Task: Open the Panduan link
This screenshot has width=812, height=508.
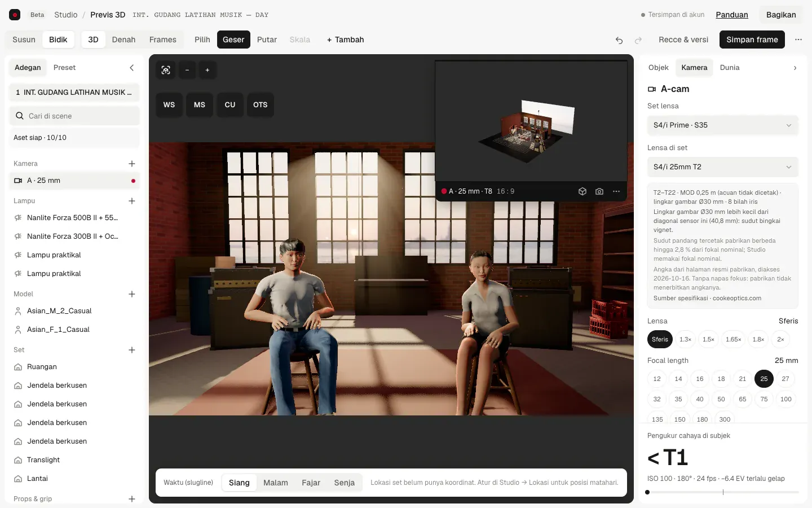Action: point(732,15)
